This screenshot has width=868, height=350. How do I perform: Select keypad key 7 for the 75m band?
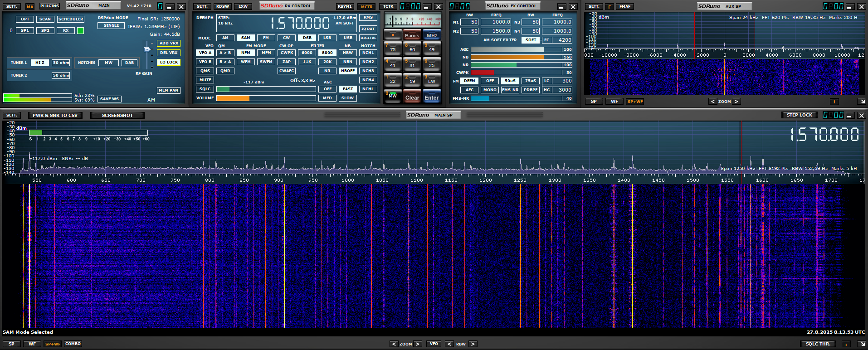(393, 49)
